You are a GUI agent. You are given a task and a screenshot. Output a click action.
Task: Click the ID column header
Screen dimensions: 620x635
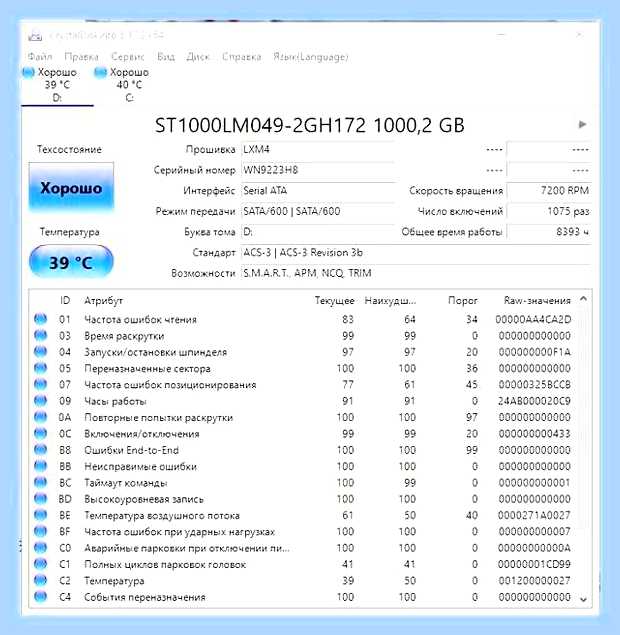65,300
